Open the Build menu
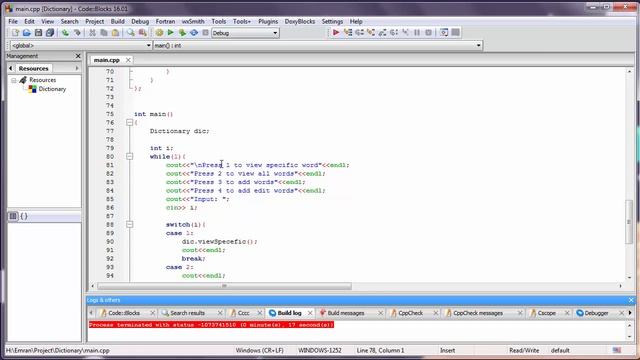The width and height of the screenshot is (640, 360). point(118,21)
